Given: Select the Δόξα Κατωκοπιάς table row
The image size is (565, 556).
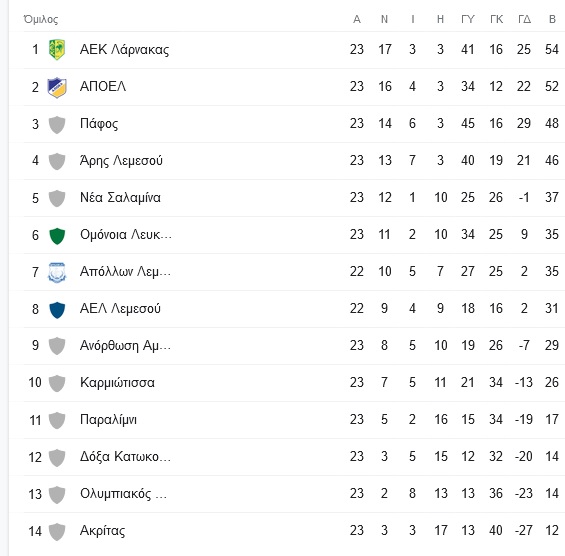Looking at the screenshot, I should (x=287, y=457).
